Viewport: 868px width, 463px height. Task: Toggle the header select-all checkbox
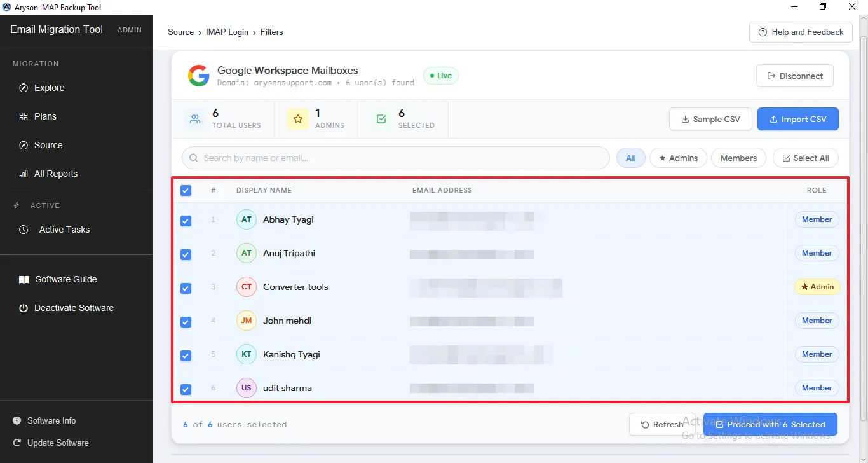point(186,190)
